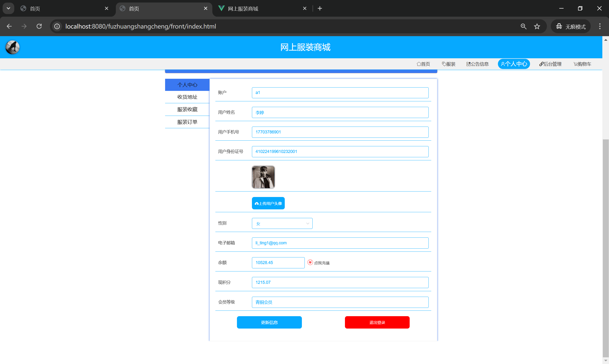Image resolution: width=609 pixels, height=364 pixels.
Task: Open 购物车 in the navigation bar
Action: (582, 64)
